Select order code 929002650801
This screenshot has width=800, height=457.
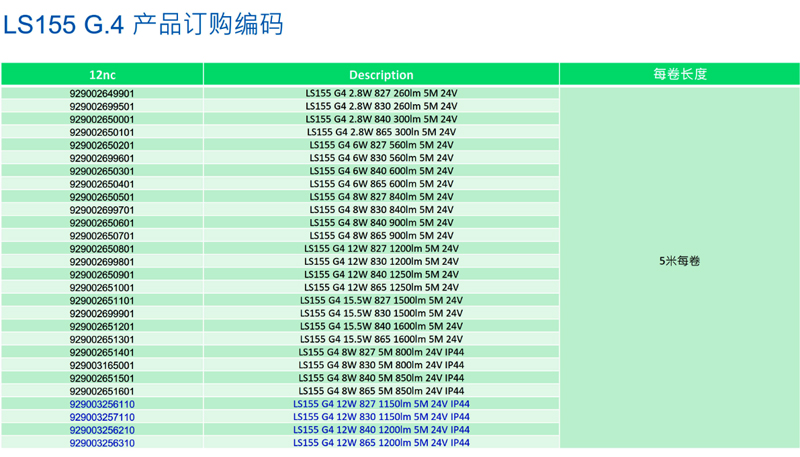point(102,249)
